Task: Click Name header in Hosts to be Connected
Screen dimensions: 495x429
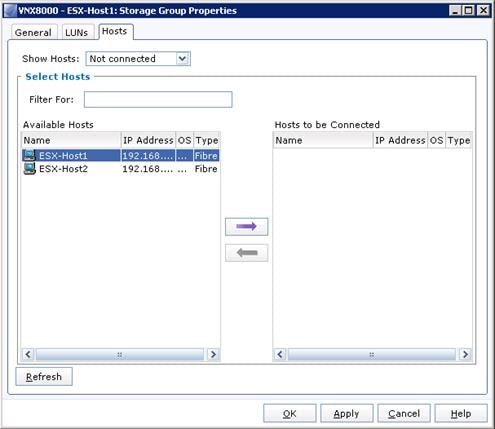Action: [x=323, y=140]
